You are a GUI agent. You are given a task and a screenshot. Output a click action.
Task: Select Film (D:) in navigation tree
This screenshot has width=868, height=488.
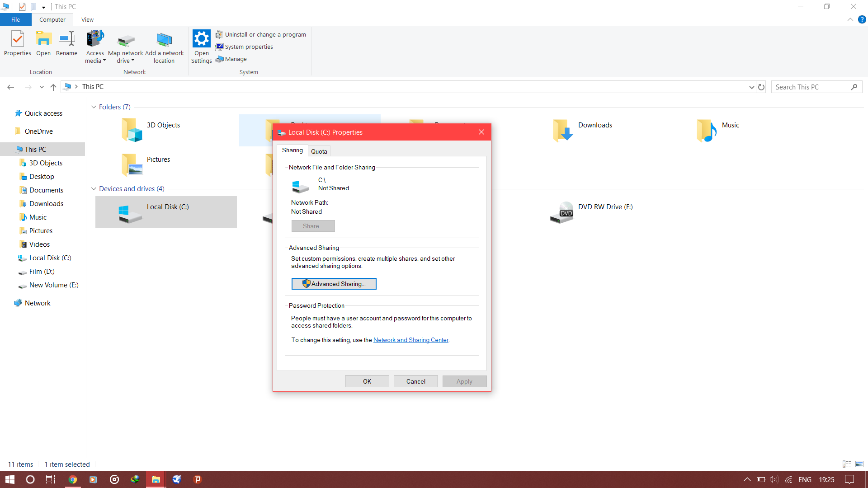42,272
